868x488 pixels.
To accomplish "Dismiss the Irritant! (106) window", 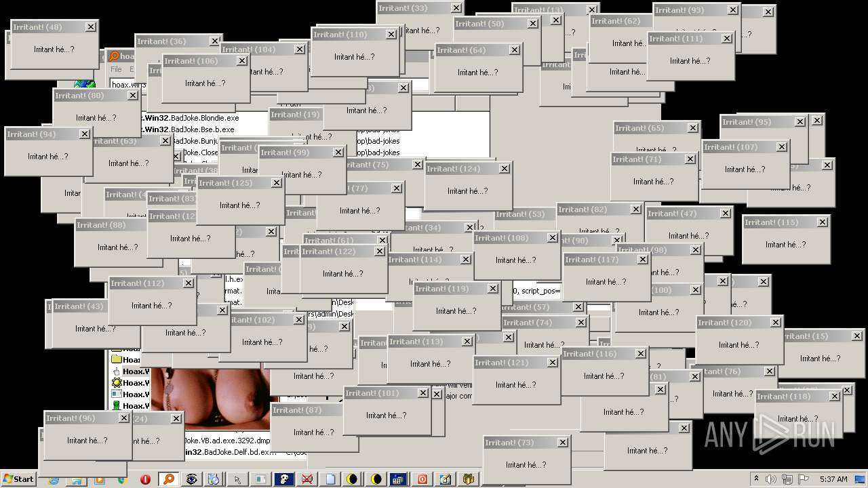I will tap(241, 61).
